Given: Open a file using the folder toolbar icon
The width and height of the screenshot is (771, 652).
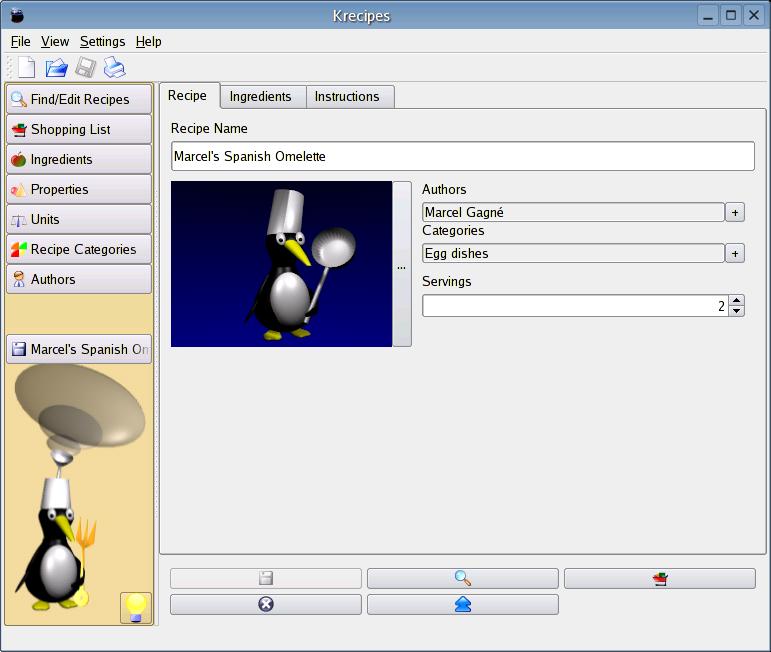Looking at the screenshot, I should pyautogui.click(x=56, y=68).
